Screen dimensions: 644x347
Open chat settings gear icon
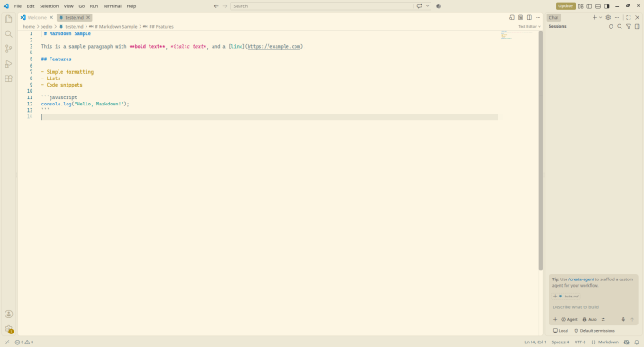tap(608, 18)
